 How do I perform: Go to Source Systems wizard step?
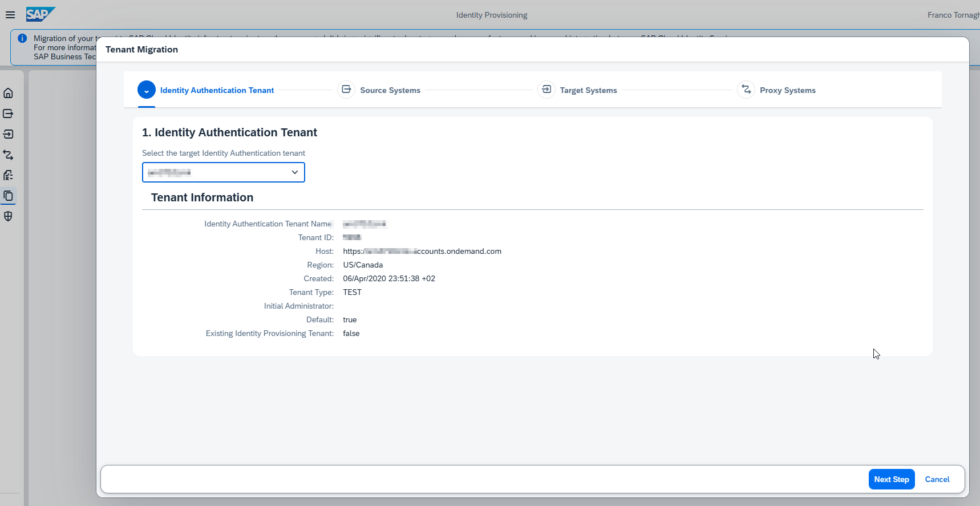390,90
